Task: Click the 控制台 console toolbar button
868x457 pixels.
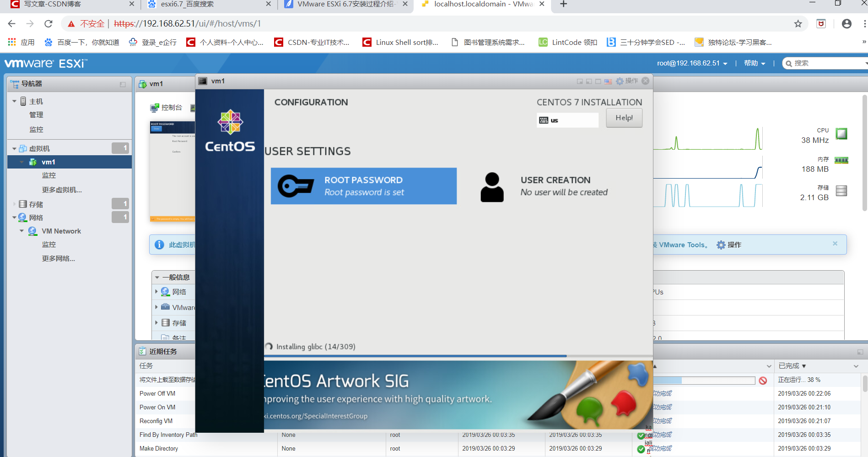Action: point(167,108)
